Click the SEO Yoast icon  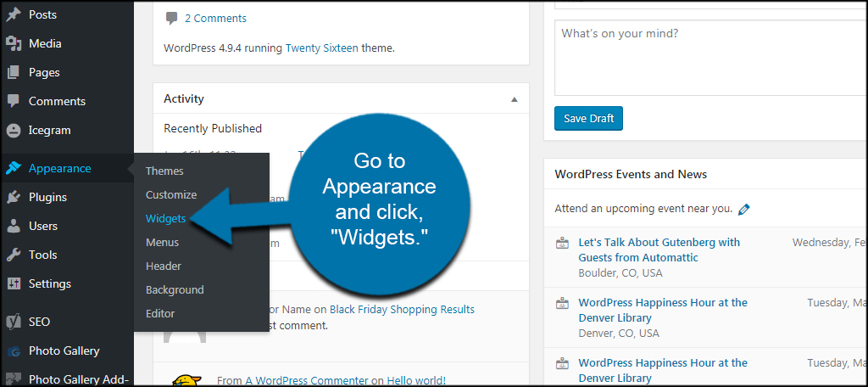click(13, 322)
